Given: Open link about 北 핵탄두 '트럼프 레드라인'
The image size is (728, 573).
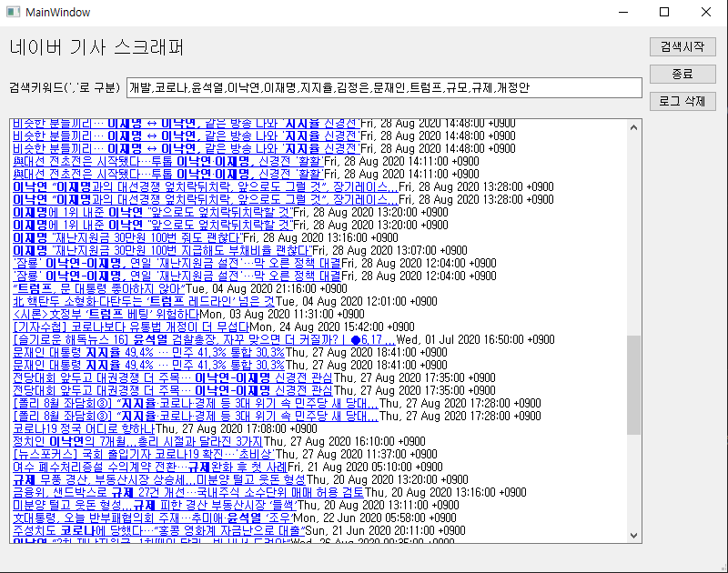Looking at the screenshot, I should [144, 302].
